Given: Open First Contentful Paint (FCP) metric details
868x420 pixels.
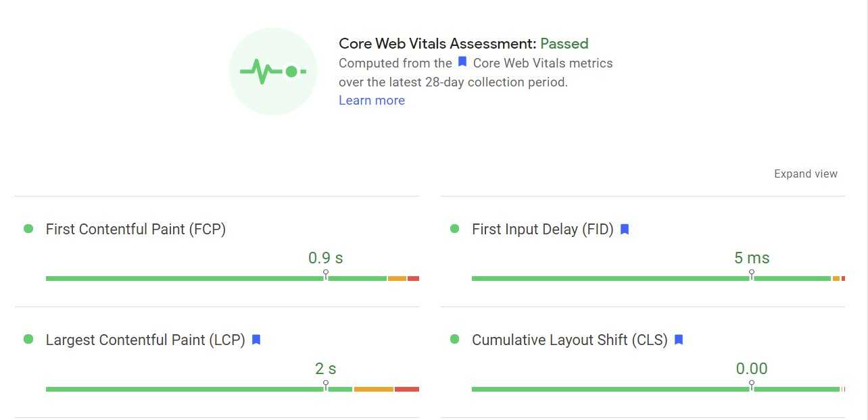Looking at the screenshot, I should [135, 230].
